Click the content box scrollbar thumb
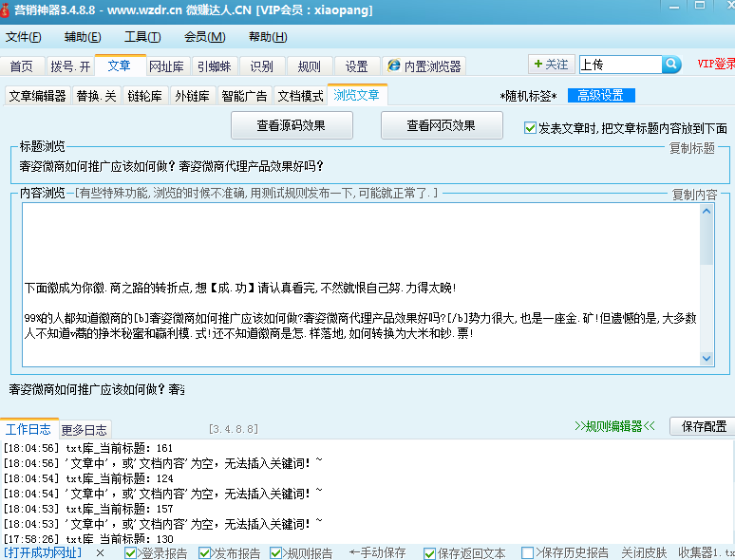The width and height of the screenshot is (735, 560). tap(707, 242)
